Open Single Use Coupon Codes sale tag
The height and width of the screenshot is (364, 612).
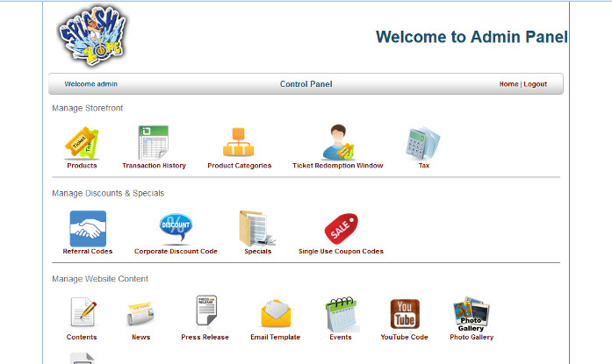341,228
